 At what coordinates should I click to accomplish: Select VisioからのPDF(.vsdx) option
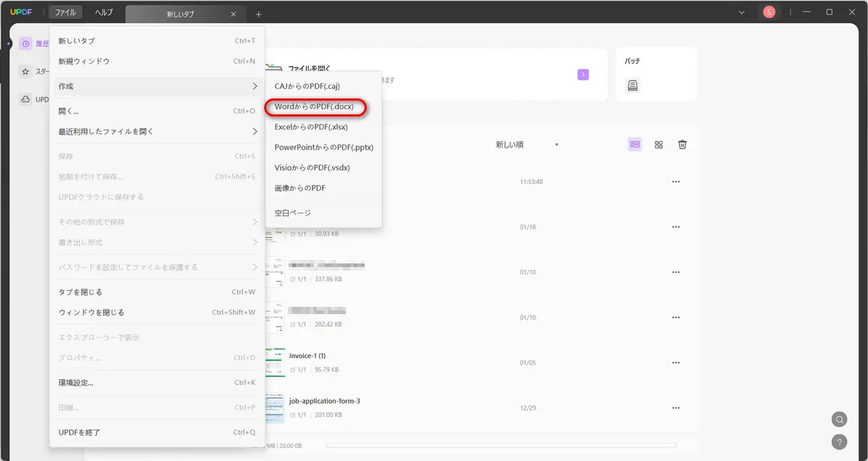(x=323, y=167)
